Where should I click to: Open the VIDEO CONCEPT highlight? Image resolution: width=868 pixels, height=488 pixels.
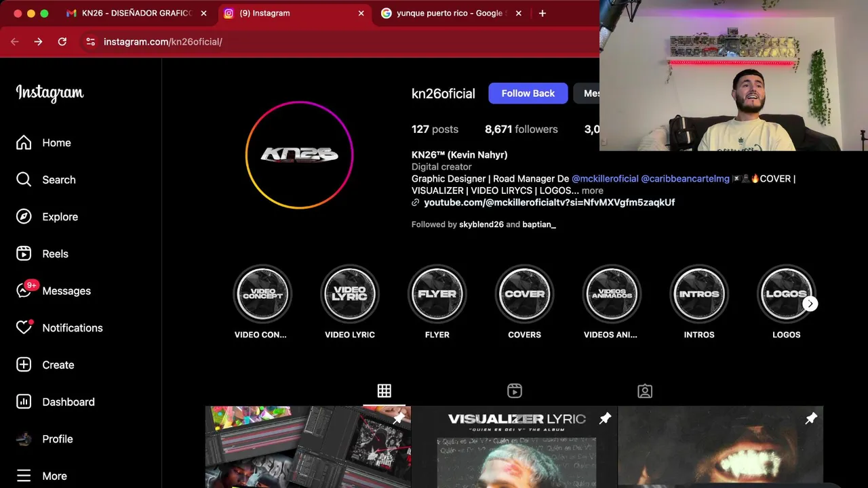point(262,294)
